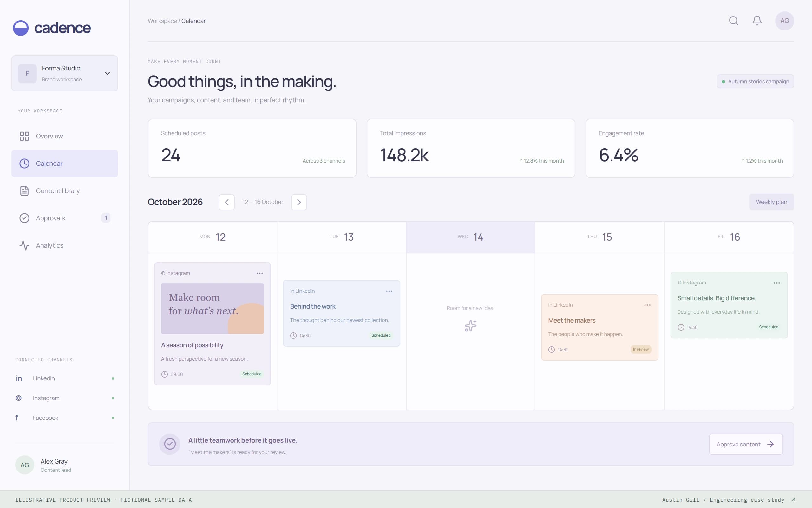
Task: Click the Approvals checkmark icon in sidebar
Action: pyautogui.click(x=24, y=218)
